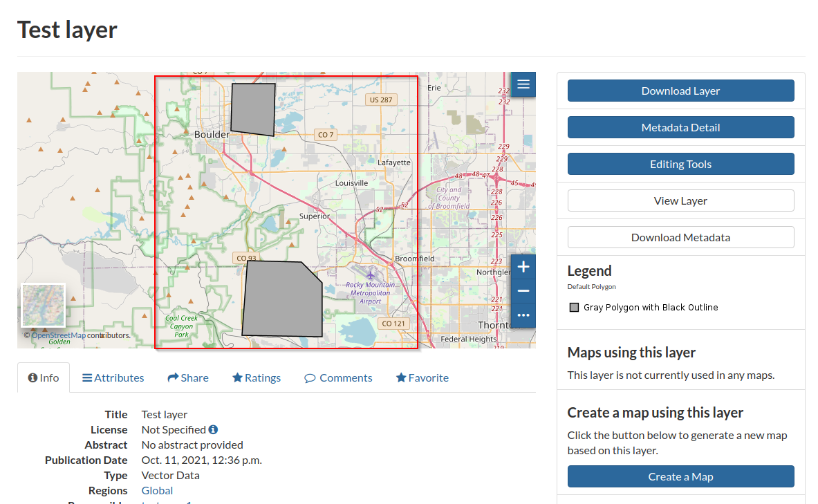Click the overview map thumbnail
This screenshot has width=818, height=504.
44,305
